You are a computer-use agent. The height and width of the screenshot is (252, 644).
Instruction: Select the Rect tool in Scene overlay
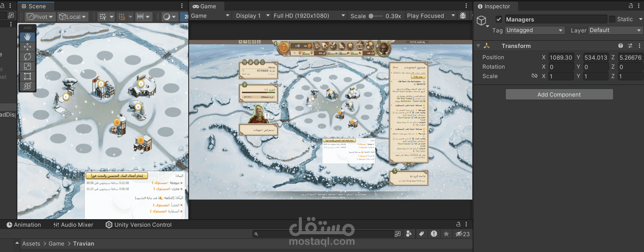tap(27, 76)
